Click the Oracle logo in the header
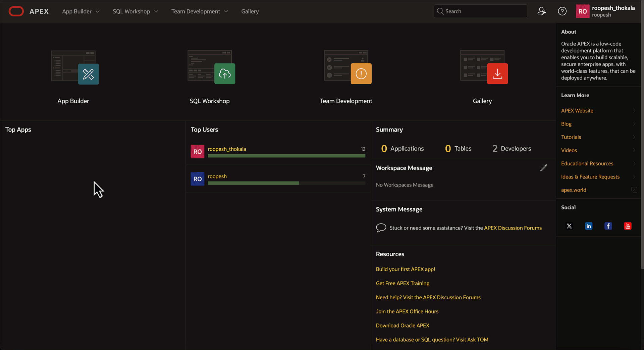644x350 pixels. 16,11
